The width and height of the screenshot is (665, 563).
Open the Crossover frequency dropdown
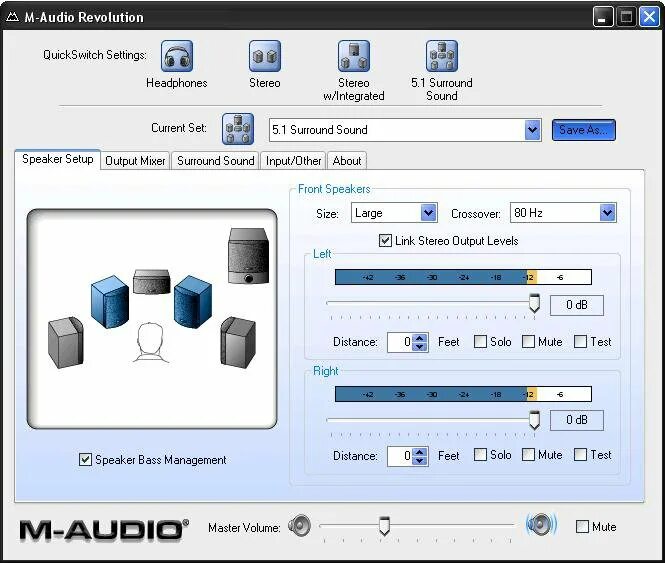point(607,213)
